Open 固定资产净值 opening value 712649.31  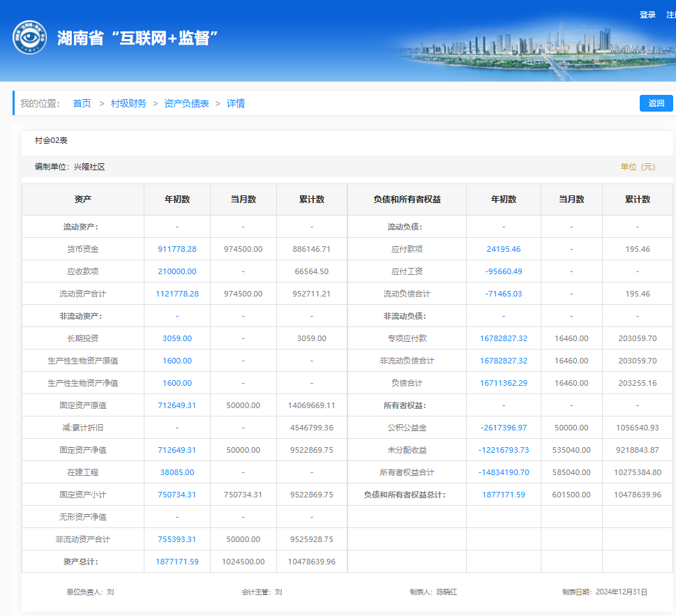click(x=177, y=450)
